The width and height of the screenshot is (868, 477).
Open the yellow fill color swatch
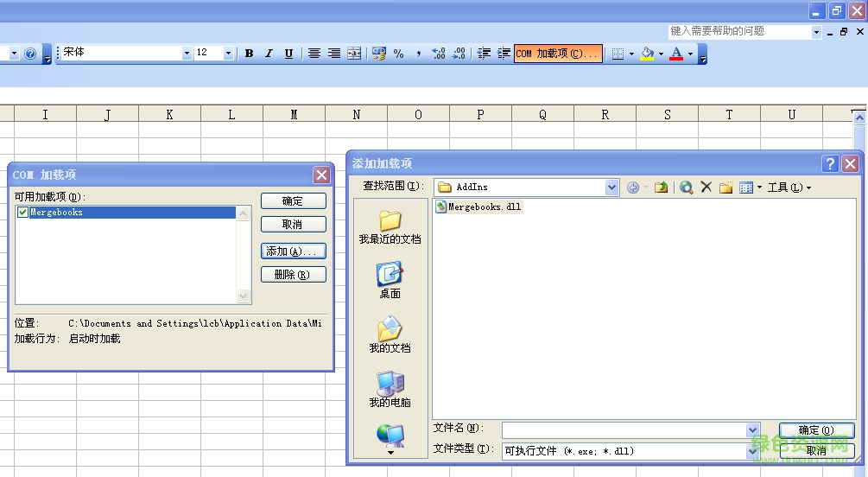647,54
